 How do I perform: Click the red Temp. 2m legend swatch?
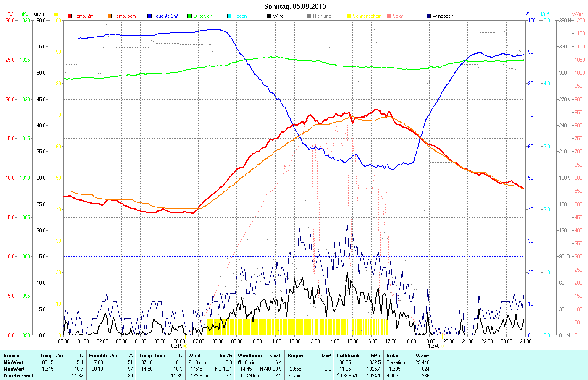pyautogui.click(x=70, y=16)
